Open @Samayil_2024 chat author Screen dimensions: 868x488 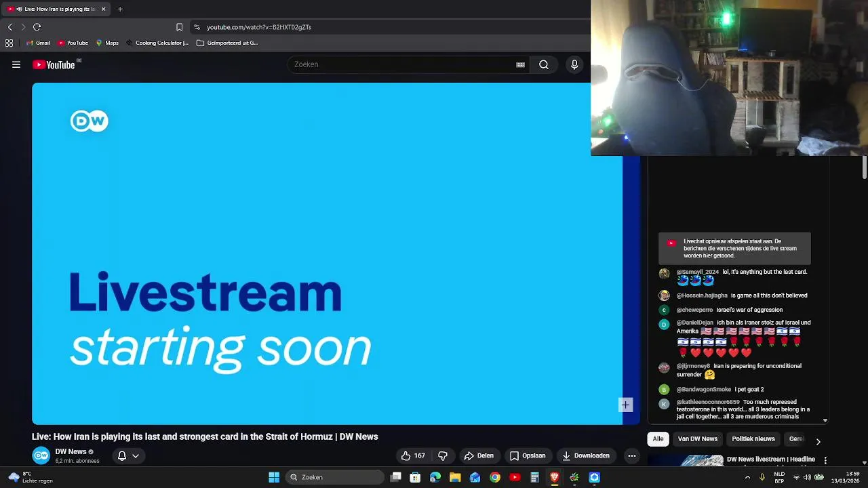[697, 272]
